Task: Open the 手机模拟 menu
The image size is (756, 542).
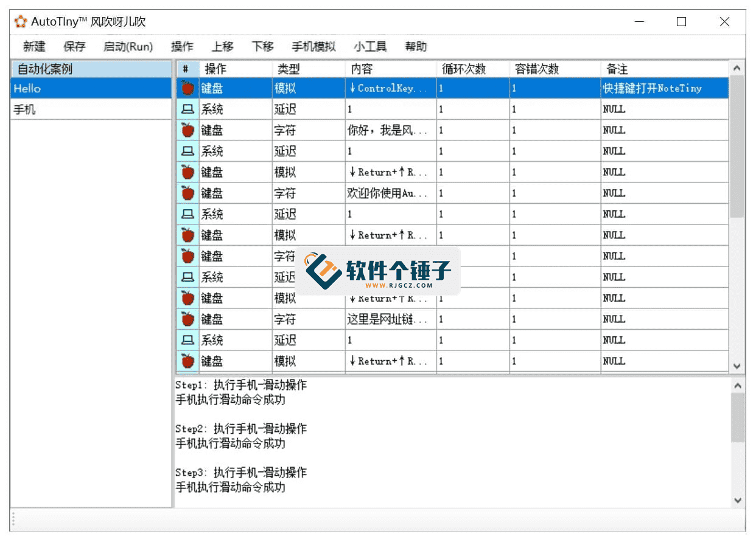Action: 313,46
